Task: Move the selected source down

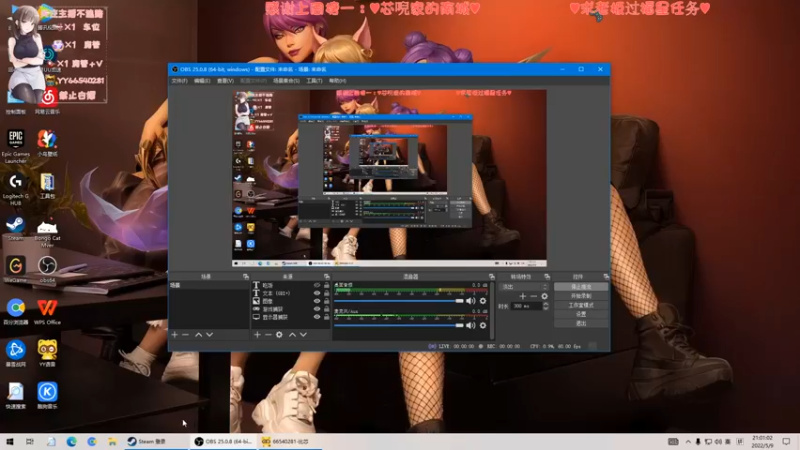Action: point(304,335)
